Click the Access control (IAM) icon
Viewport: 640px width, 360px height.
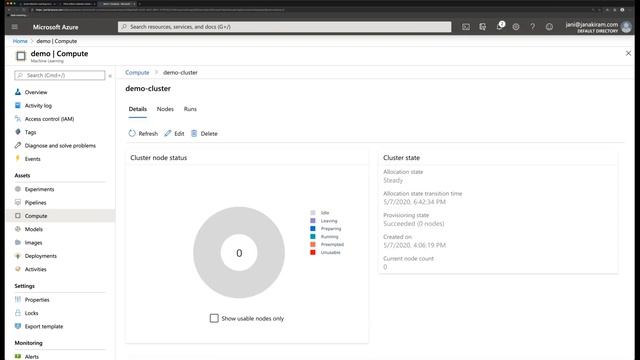18,119
